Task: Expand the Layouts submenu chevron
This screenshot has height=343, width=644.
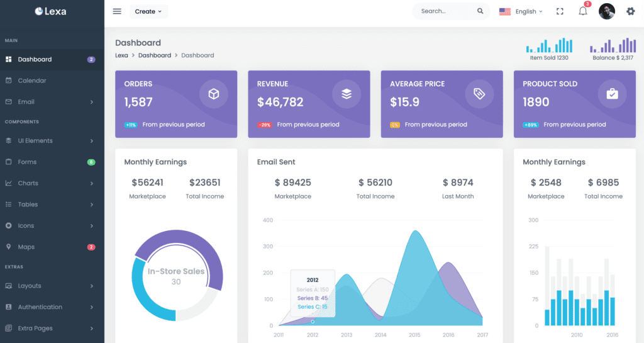Action: point(92,286)
